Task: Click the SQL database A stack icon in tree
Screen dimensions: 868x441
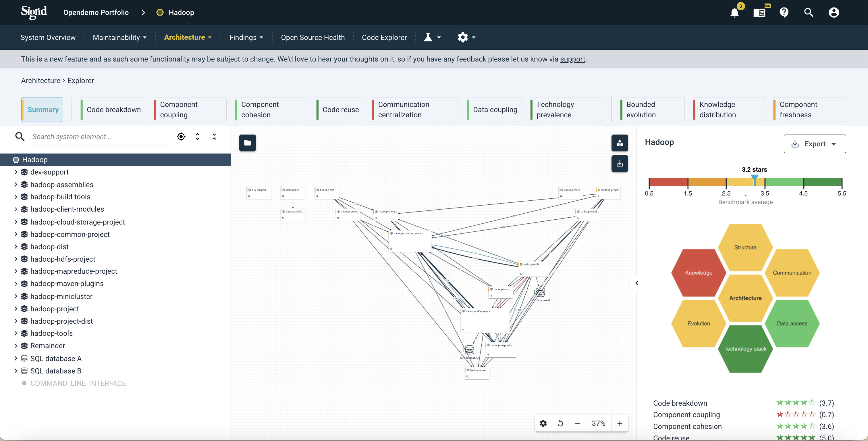Action: tap(24, 358)
